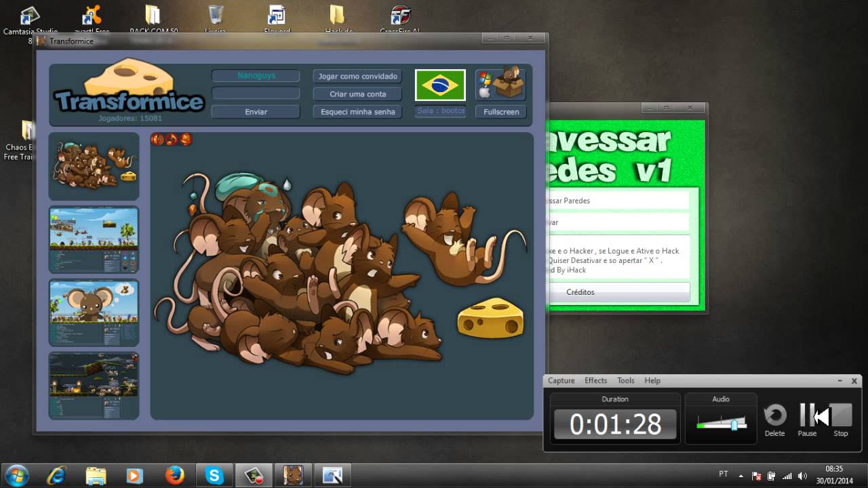Select the Brazil flag language button

[x=440, y=85]
